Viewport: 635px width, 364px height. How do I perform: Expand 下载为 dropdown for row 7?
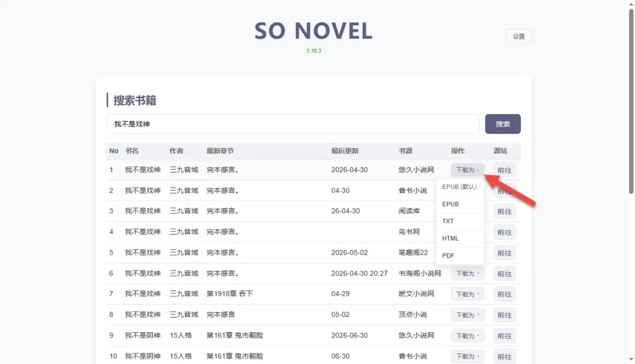(x=467, y=295)
